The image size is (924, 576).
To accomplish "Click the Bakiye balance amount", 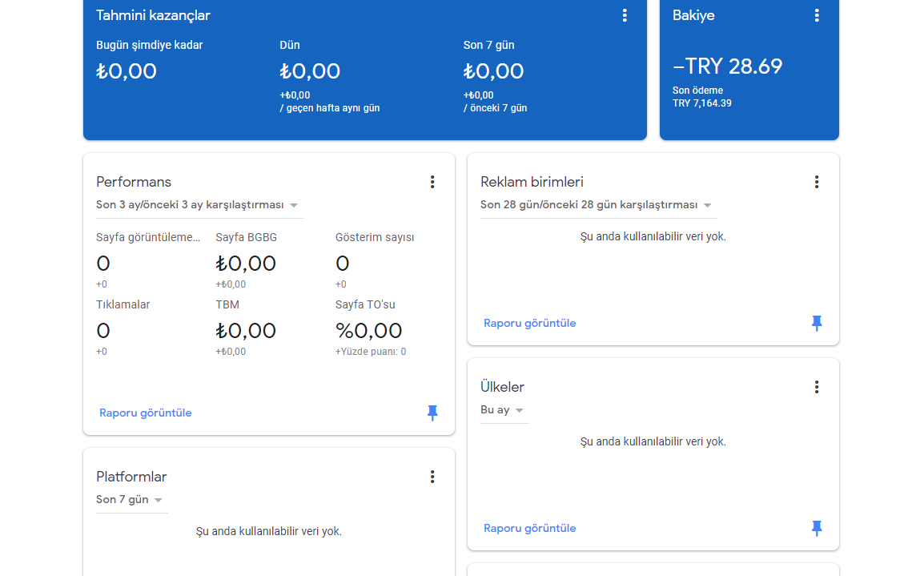I will 728,66.
